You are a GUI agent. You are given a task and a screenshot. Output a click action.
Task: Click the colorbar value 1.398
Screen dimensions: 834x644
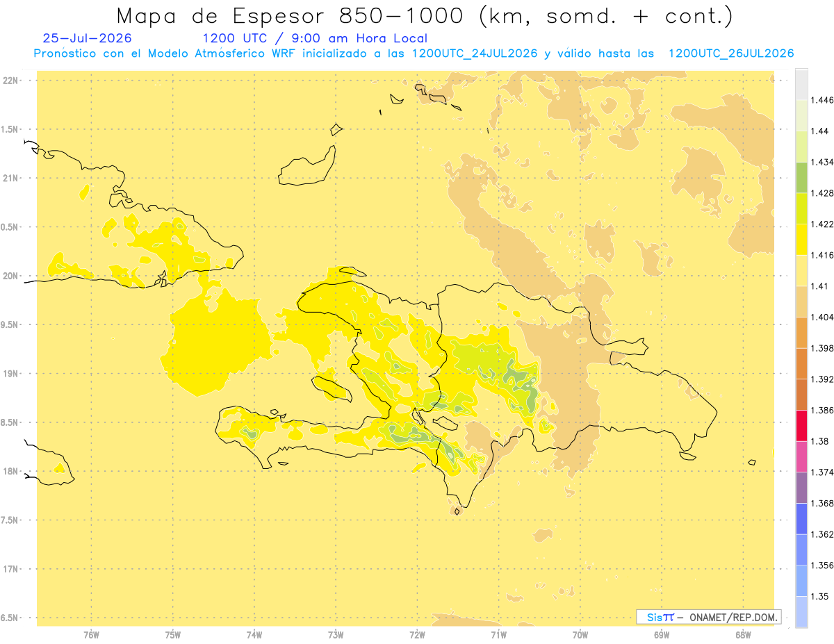tap(824, 348)
